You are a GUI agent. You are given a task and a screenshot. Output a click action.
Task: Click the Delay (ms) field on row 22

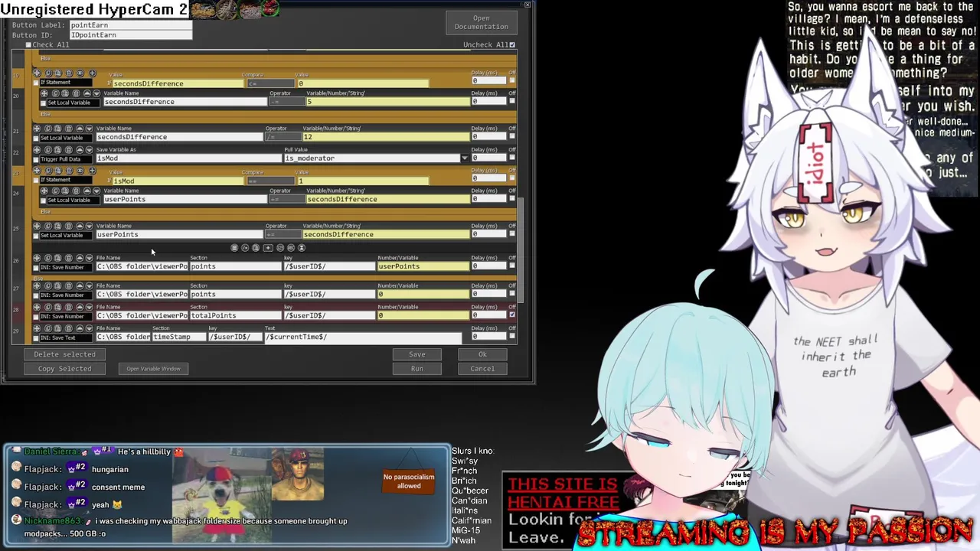tap(488, 158)
